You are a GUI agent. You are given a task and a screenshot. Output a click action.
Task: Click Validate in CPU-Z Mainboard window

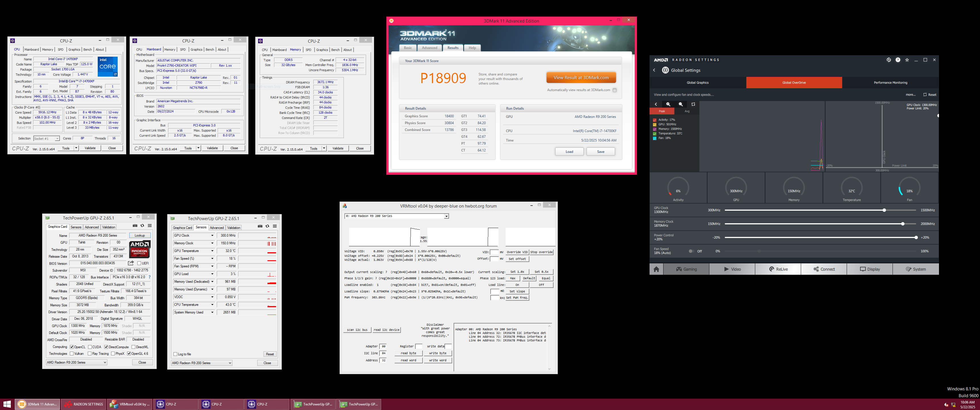click(x=212, y=148)
